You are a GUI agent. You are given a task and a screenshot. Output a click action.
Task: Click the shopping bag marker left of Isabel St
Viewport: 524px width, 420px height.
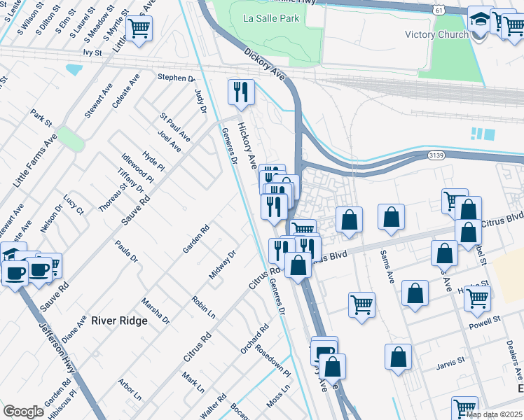click(x=444, y=253)
